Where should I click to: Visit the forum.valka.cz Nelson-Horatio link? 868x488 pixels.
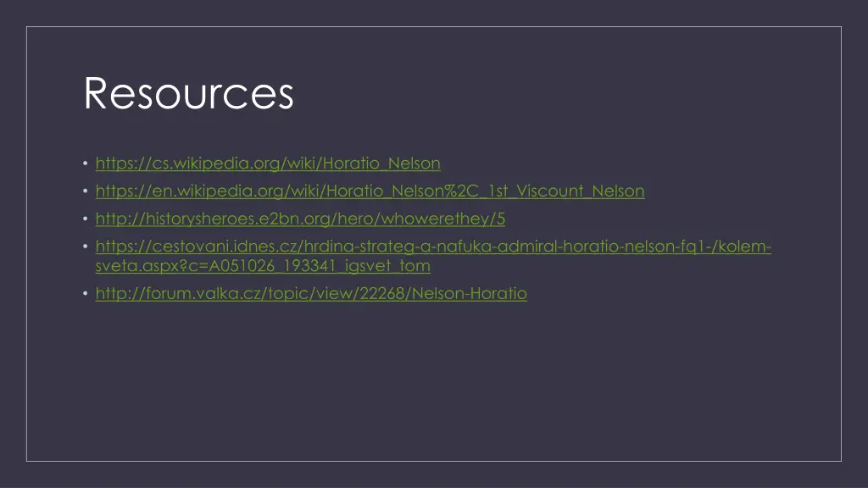click(311, 293)
